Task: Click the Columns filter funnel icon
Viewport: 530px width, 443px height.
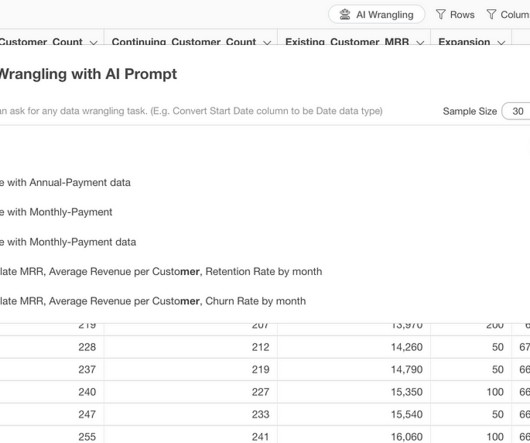Action: [x=491, y=14]
